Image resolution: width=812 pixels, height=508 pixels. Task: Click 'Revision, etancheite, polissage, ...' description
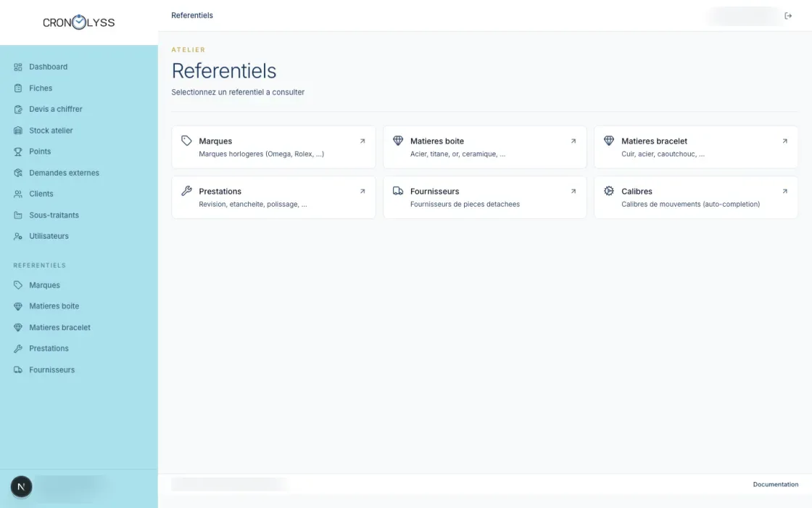pos(253,204)
